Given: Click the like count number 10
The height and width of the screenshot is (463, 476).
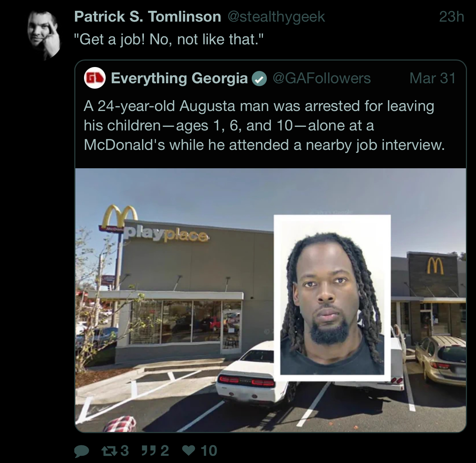Looking at the screenshot, I should [x=208, y=450].
